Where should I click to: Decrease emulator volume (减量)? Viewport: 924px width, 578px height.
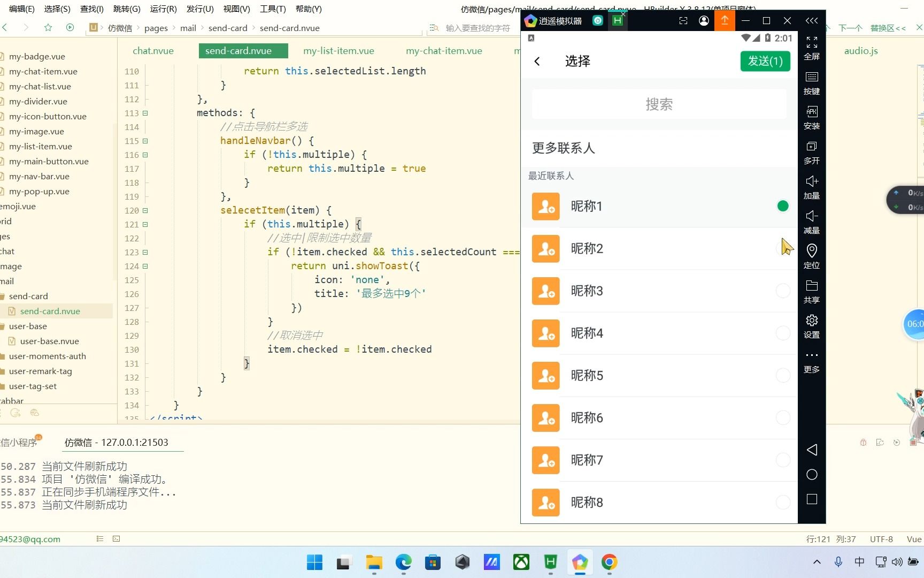812,216
